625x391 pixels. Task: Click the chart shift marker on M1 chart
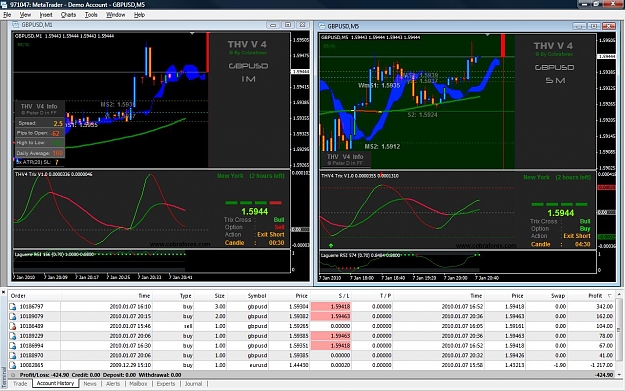click(x=192, y=33)
